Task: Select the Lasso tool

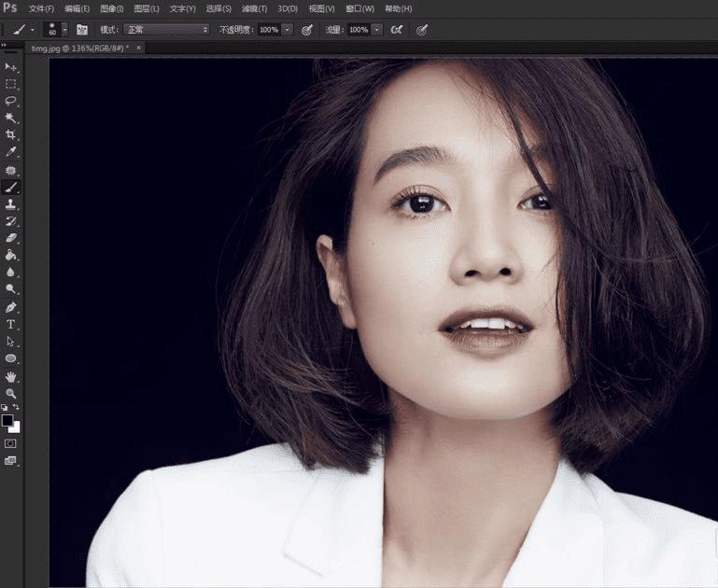Action: point(11,101)
